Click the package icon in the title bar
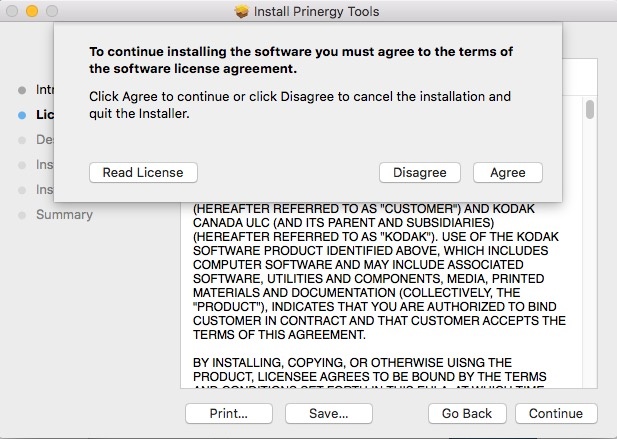 coord(242,11)
